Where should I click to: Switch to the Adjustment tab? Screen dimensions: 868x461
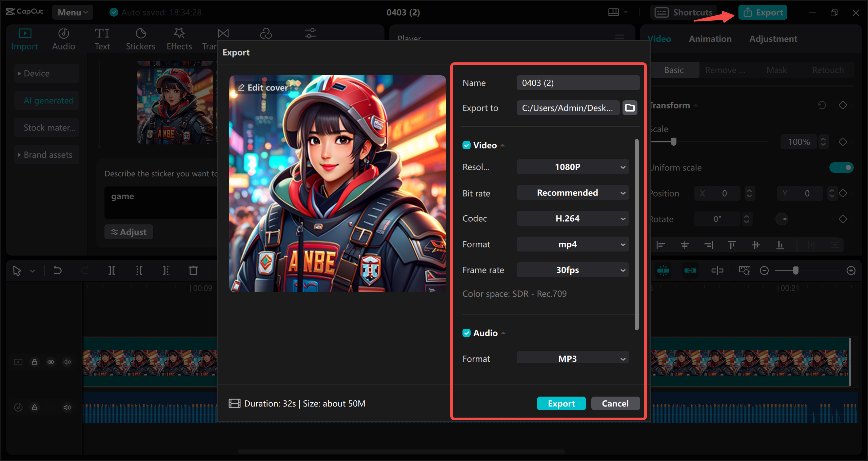pyautogui.click(x=774, y=38)
